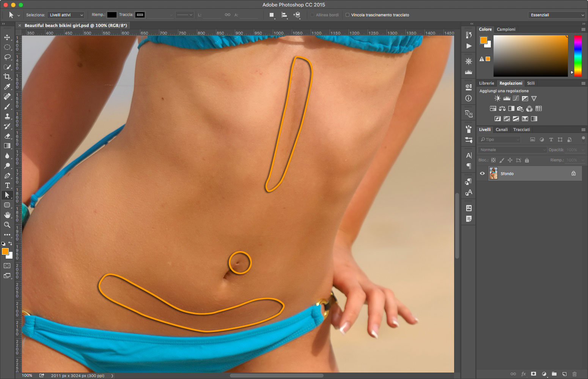Image resolution: width=588 pixels, height=379 pixels.
Task: Open tool preset picker arrow
Action: coord(19,15)
